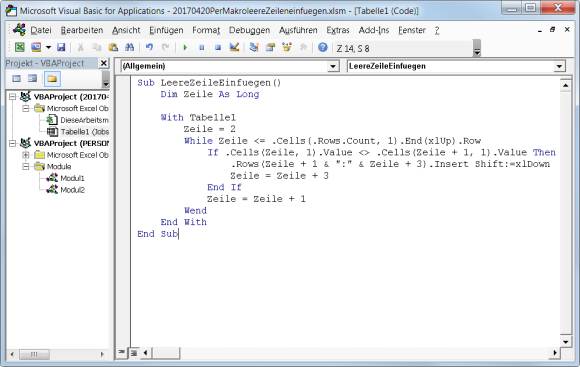Click the View Microsoft Excel icon
Viewport: 580px width, 367px height.
coord(19,47)
